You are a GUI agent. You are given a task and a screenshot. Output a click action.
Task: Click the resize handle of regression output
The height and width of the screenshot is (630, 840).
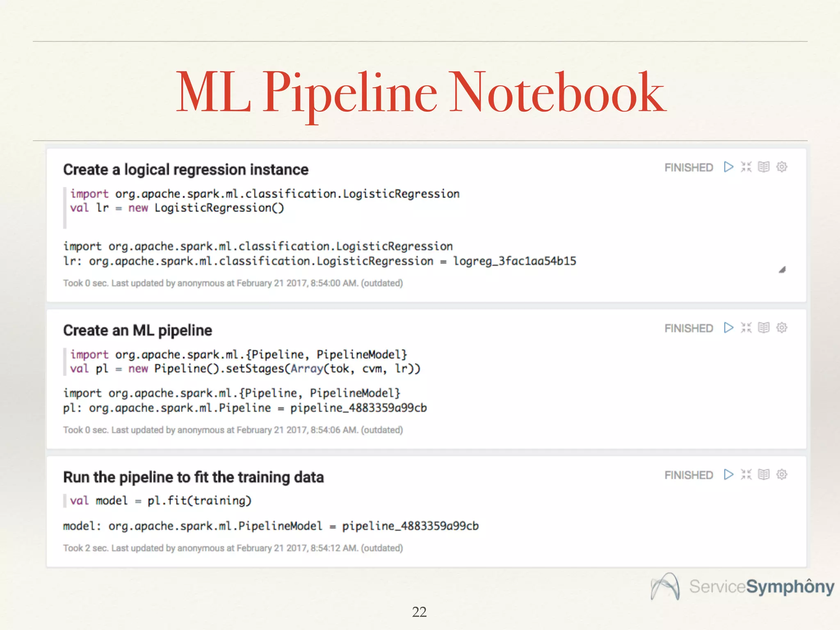[x=782, y=270]
